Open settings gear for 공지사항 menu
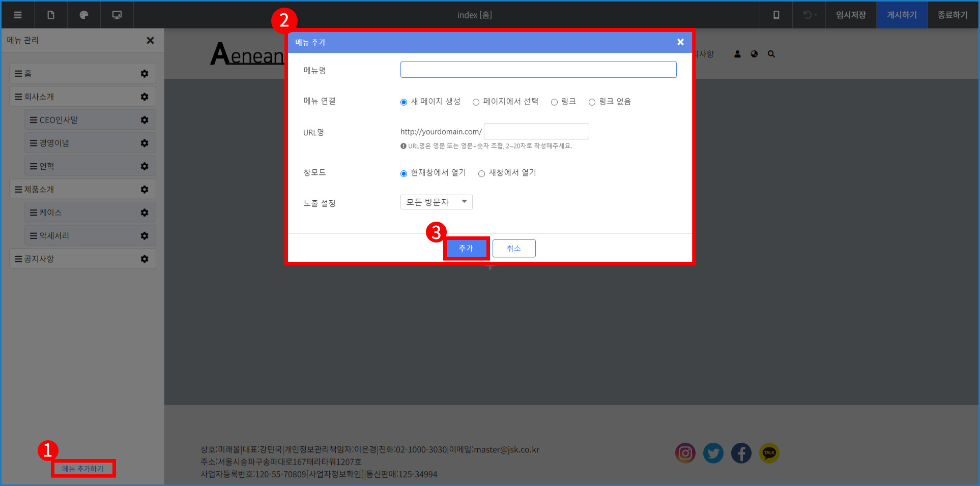This screenshot has height=486, width=980. point(145,259)
